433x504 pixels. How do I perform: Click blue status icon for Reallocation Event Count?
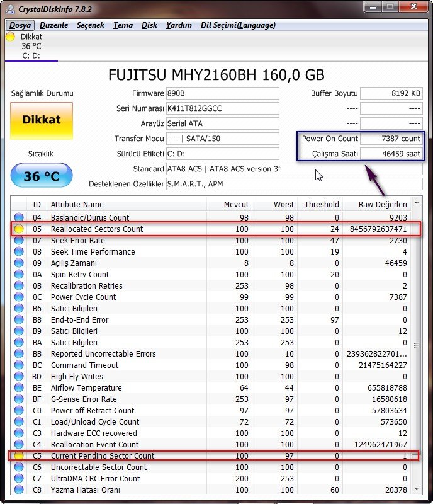[x=19, y=444]
